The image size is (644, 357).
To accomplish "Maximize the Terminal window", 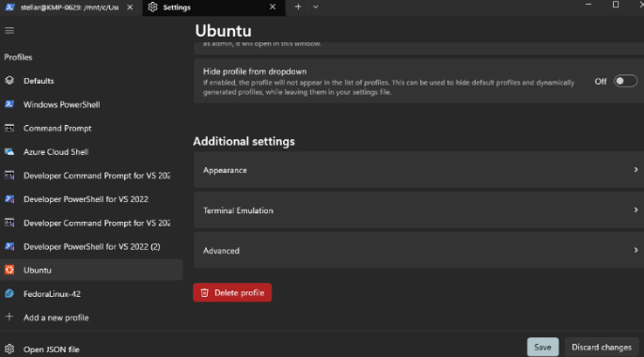I will [615, 5].
